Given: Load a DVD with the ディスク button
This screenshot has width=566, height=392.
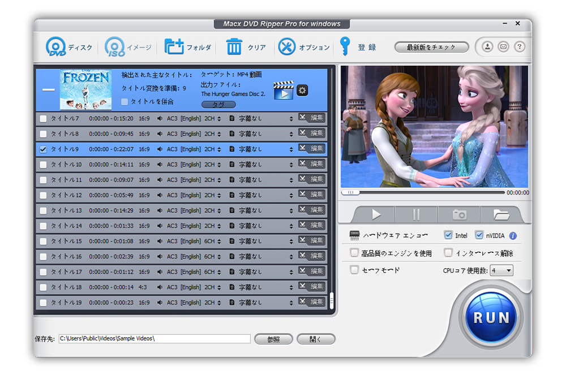Looking at the screenshot, I should pos(68,47).
